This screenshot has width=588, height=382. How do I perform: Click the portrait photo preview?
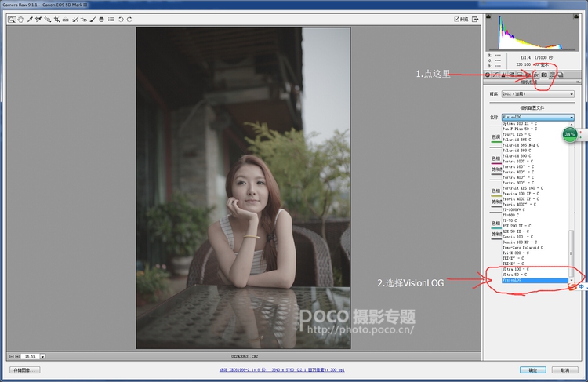(243, 188)
